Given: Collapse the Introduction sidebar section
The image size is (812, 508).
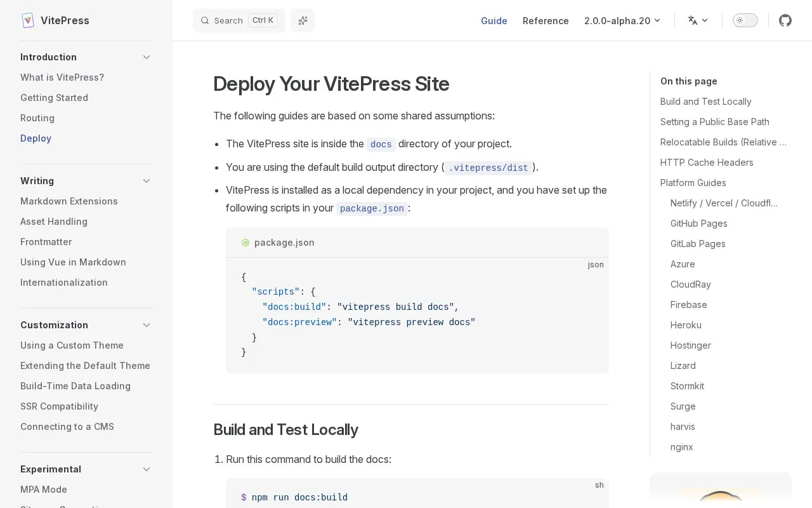Looking at the screenshot, I should 147,57.
